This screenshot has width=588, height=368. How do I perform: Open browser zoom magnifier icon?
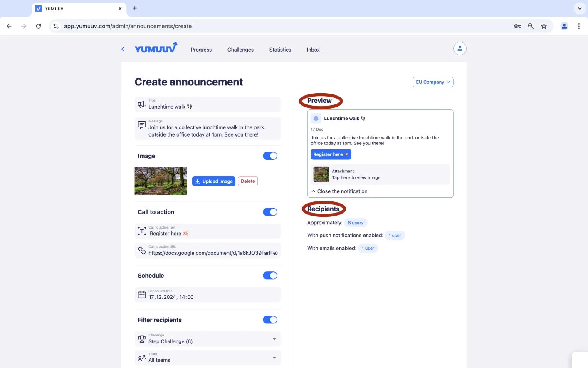531,26
